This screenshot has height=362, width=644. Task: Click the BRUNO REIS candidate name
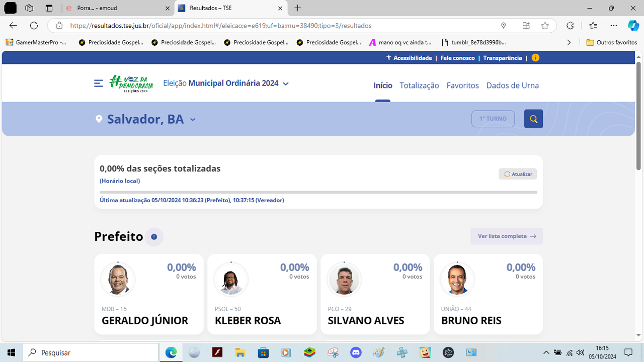[x=471, y=321]
